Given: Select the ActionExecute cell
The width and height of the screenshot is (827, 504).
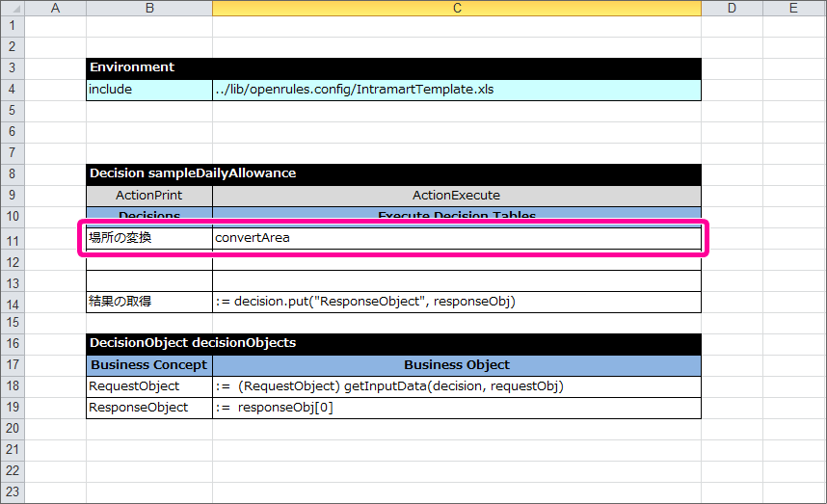Looking at the screenshot, I should [456, 195].
